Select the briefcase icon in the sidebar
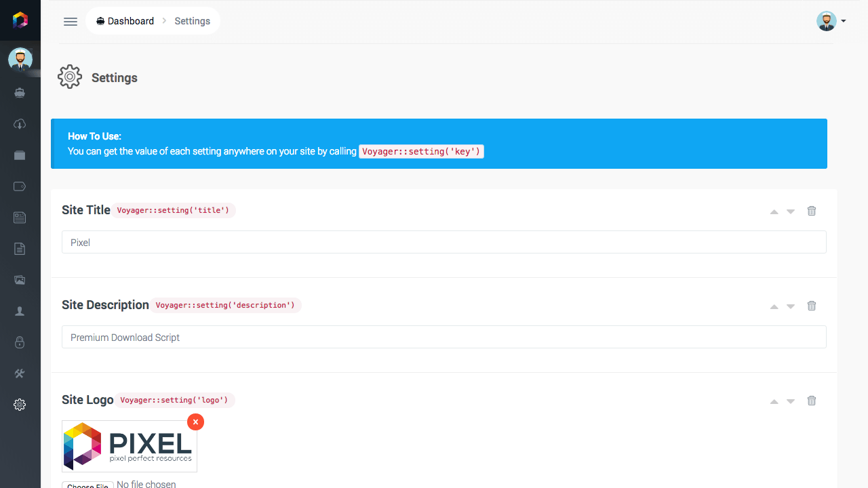The image size is (868, 488). point(20,155)
